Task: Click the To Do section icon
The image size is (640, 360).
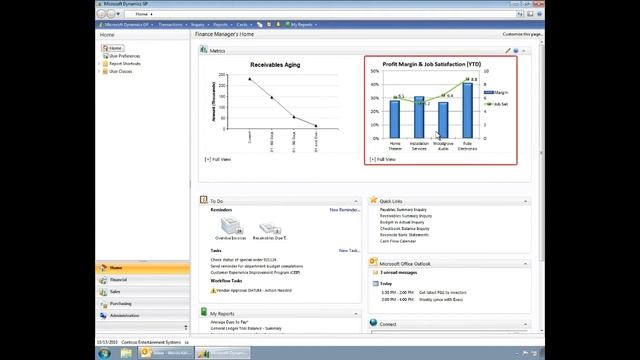Action: point(204,200)
